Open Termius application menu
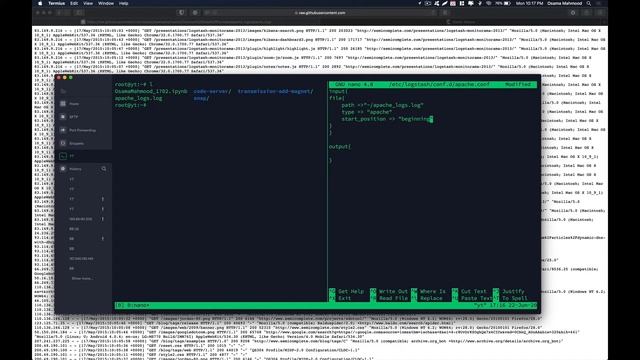 coord(56,3)
